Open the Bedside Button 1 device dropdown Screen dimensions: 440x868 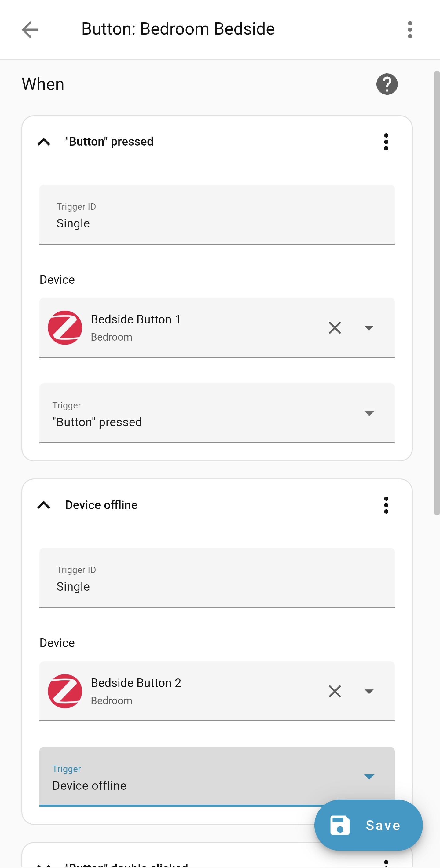pos(369,328)
